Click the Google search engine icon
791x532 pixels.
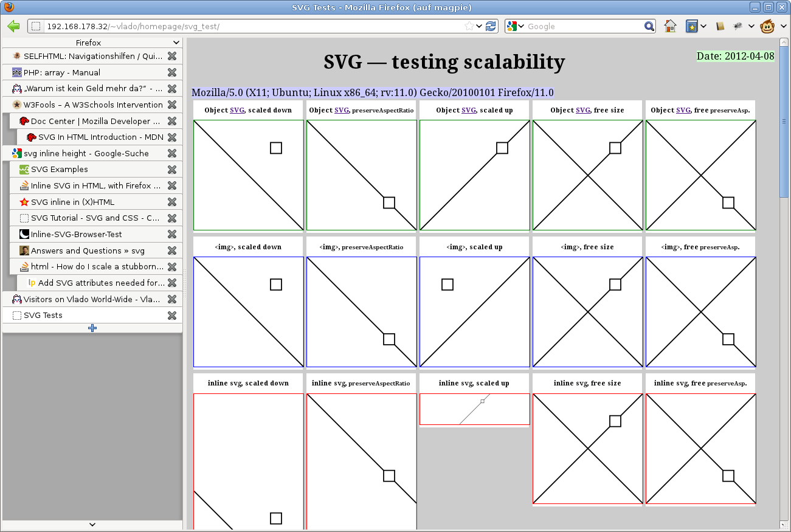(512, 26)
